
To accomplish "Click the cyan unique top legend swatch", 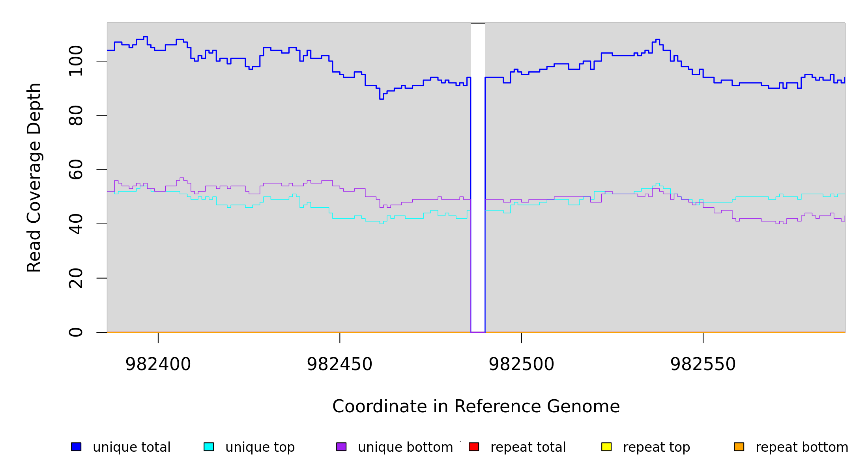I will [x=209, y=447].
